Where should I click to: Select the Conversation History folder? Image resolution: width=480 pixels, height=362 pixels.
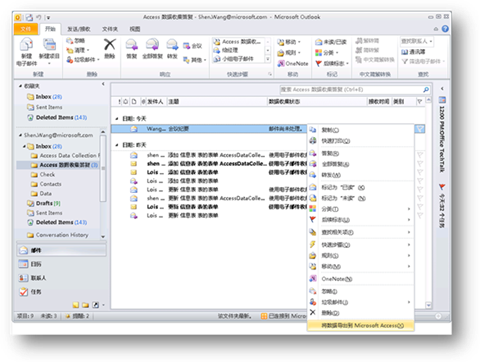(58, 235)
